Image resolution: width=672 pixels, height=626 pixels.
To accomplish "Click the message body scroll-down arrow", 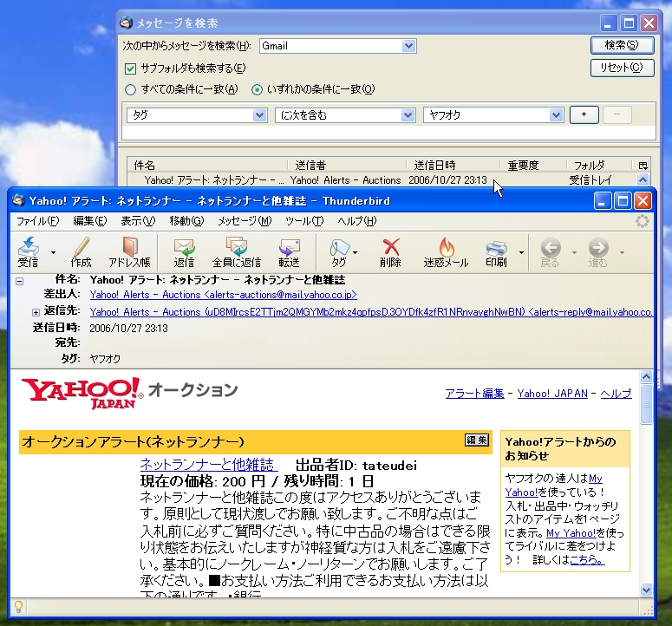I will pyautogui.click(x=646, y=590).
